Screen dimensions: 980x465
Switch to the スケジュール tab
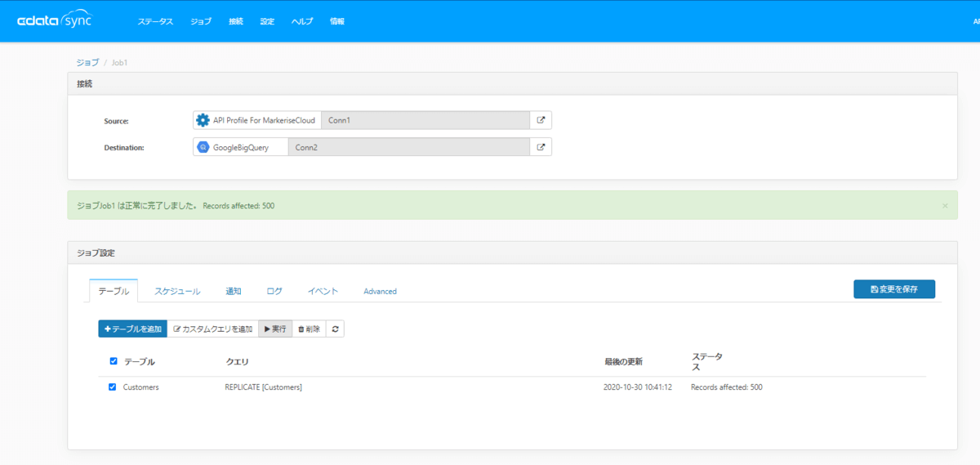click(177, 291)
